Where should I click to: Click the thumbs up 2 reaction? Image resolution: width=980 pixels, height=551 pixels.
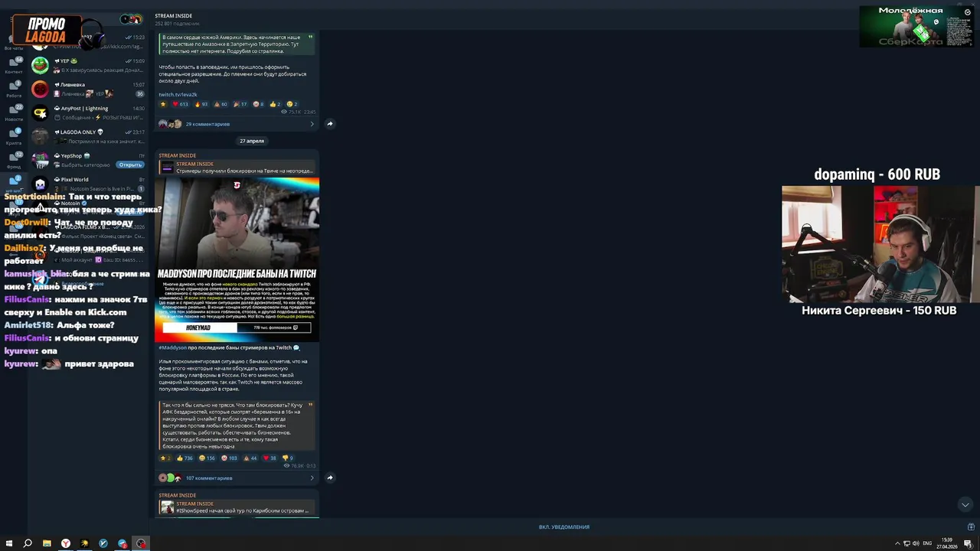(275, 104)
